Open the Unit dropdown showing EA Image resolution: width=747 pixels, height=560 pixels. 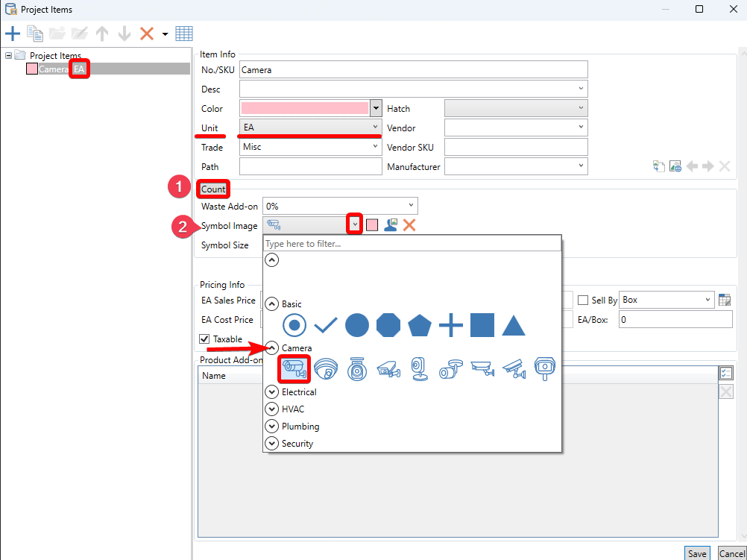311,128
